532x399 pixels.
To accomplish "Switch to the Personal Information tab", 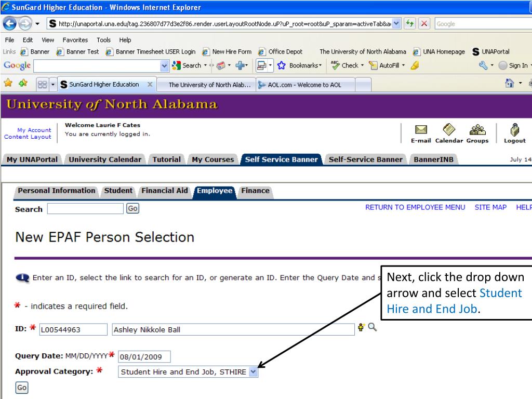I will tap(56, 191).
